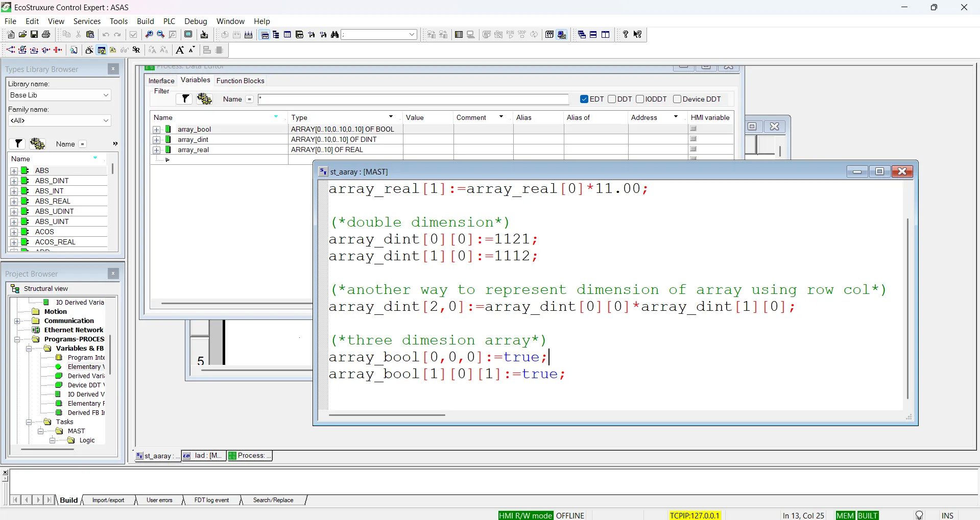Image resolution: width=980 pixels, height=520 pixels.
Task: Open the Search/Replace output tab
Action: point(273,500)
